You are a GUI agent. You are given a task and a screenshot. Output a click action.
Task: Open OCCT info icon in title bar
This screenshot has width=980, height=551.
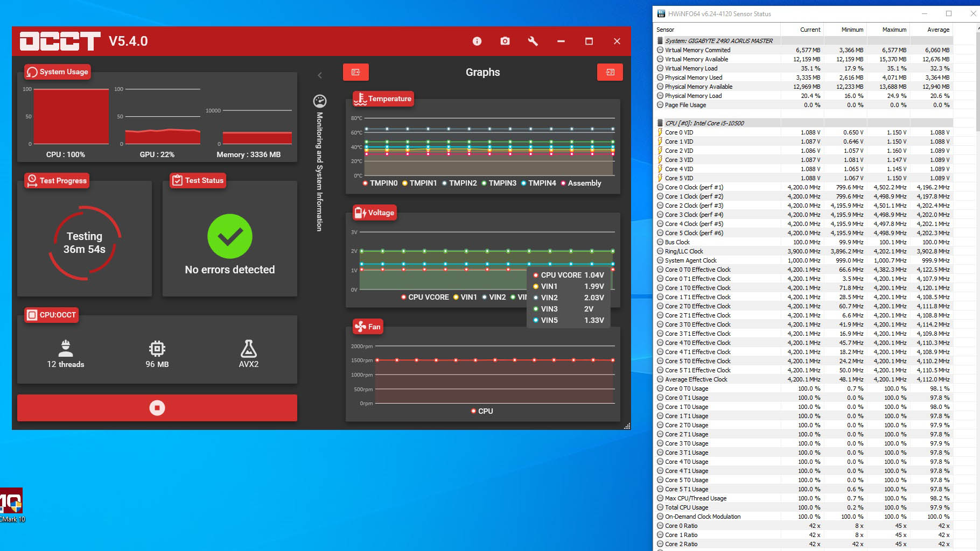(x=477, y=41)
